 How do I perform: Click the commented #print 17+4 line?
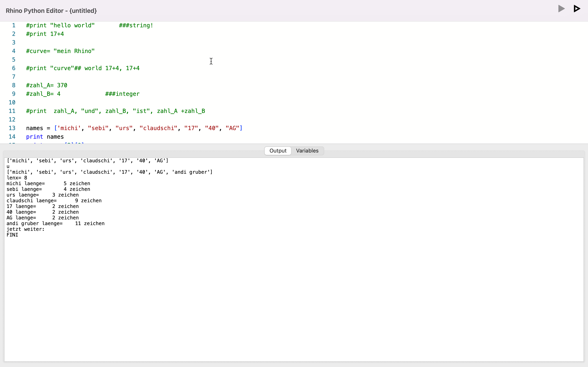[x=45, y=34]
